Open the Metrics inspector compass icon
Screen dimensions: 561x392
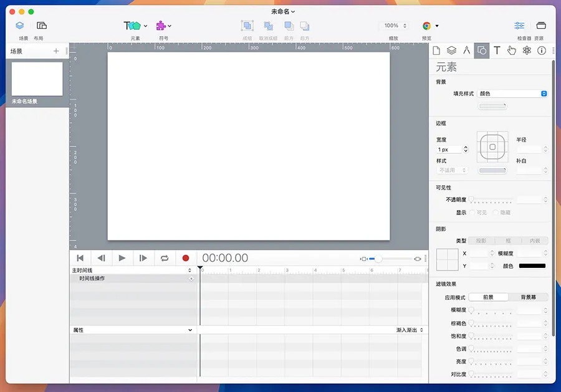466,50
